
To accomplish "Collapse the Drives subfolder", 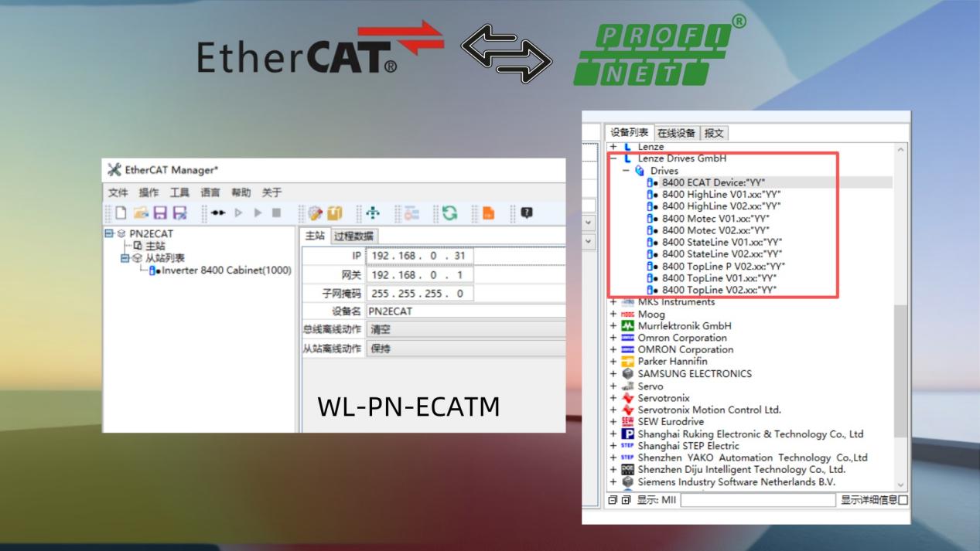I will coord(626,171).
